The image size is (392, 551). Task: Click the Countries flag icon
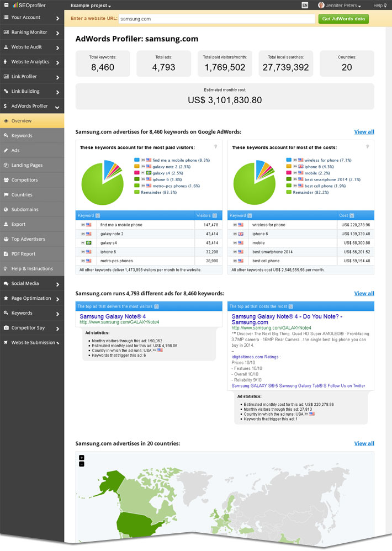point(6,195)
